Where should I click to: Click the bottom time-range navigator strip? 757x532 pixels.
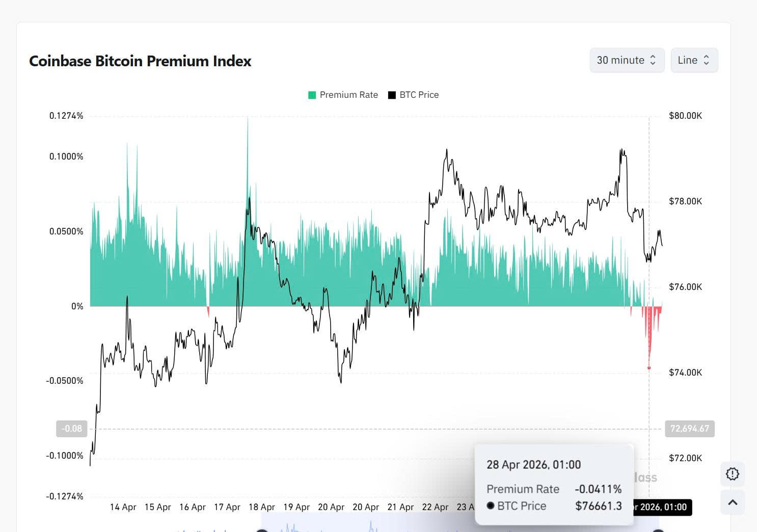[x=458, y=526]
